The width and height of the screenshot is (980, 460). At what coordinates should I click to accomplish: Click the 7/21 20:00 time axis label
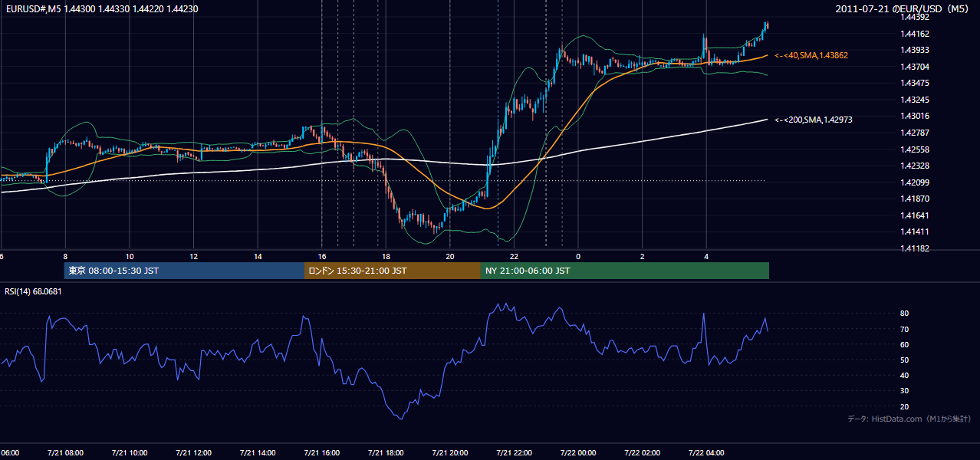click(x=450, y=453)
